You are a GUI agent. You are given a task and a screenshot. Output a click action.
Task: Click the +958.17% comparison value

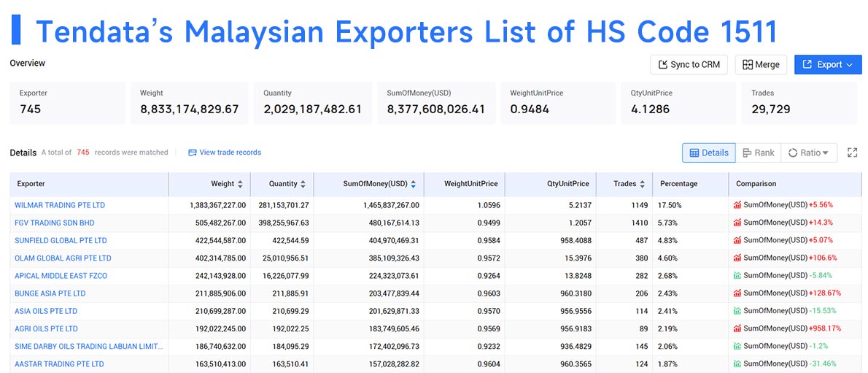point(825,328)
